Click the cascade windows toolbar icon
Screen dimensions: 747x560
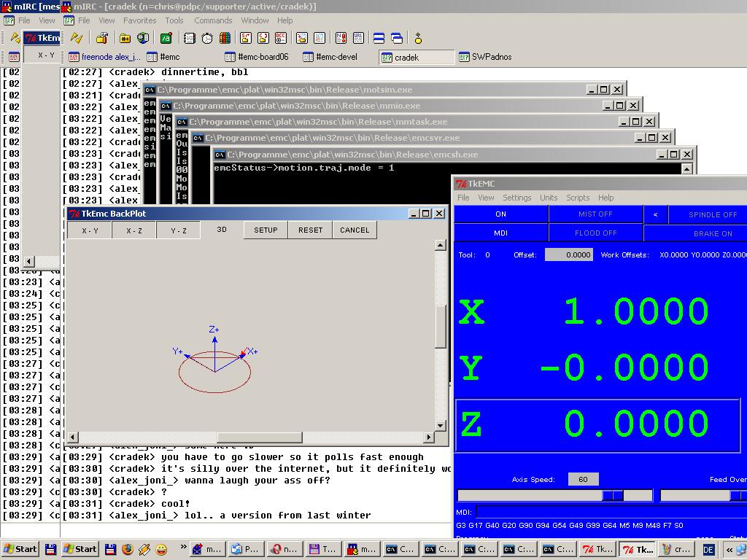pos(396,38)
